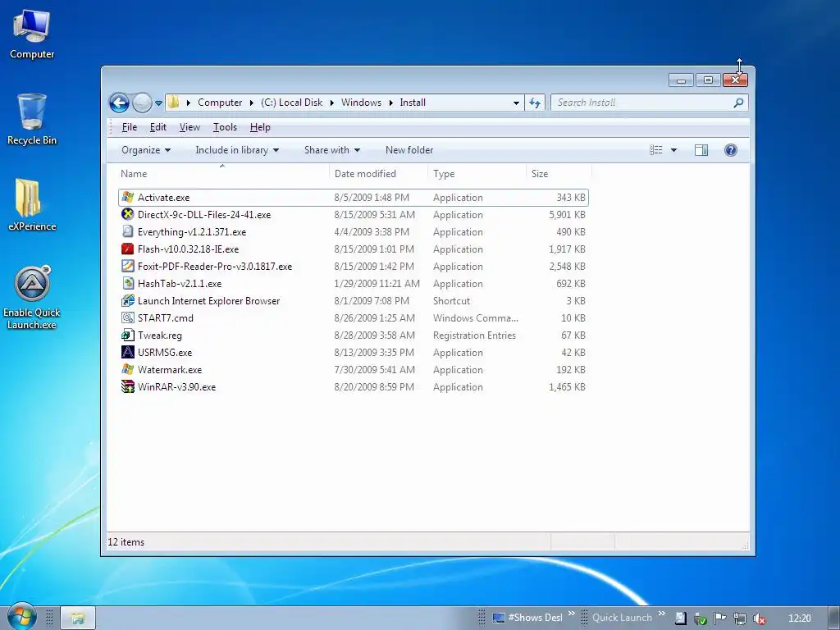
Task: Go back with the Back arrow button
Action: tap(119, 103)
